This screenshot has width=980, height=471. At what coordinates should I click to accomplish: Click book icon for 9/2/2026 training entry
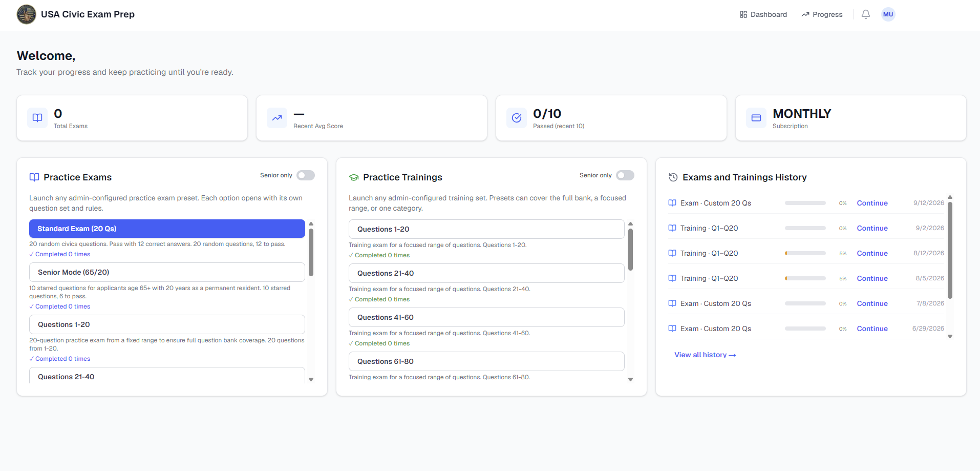coord(672,228)
